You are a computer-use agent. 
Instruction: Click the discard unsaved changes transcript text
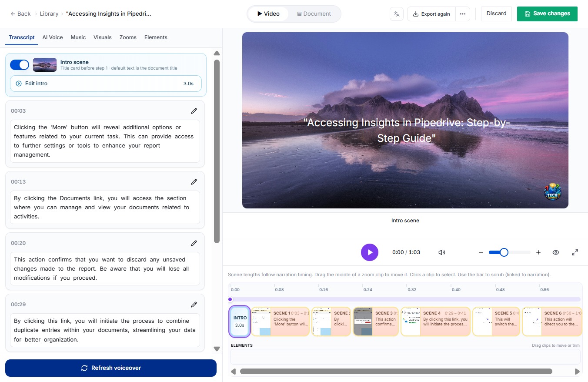[x=105, y=269]
